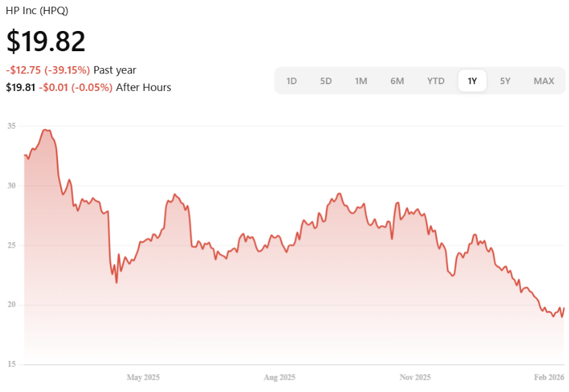This screenshot has height=392, width=569.
Task: Click the active 1Y range tab
Action: coord(473,81)
